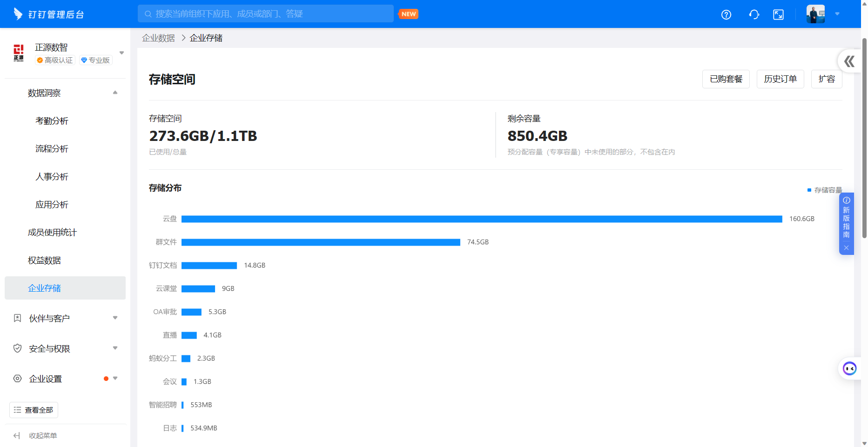
Task: Click the 已购套餐 button
Action: coord(726,79)
